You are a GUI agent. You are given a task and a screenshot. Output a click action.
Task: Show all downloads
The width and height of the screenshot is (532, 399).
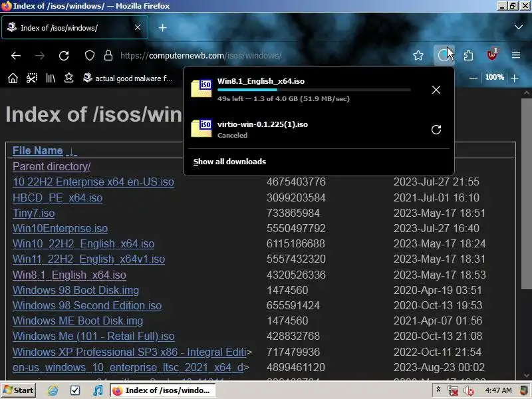(x=229, y=162)
